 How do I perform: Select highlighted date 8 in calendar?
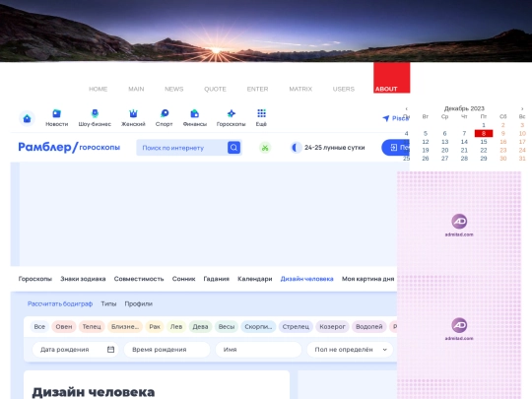click(484, 133)
